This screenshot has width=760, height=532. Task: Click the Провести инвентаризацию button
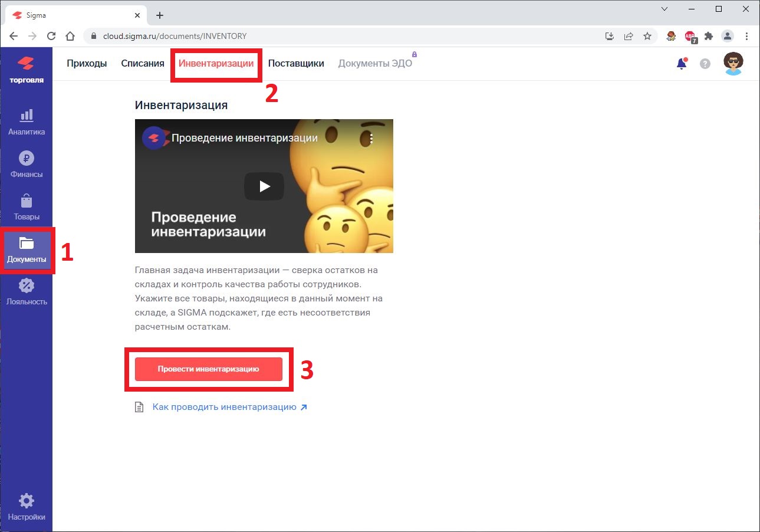[x=209, y=369]
